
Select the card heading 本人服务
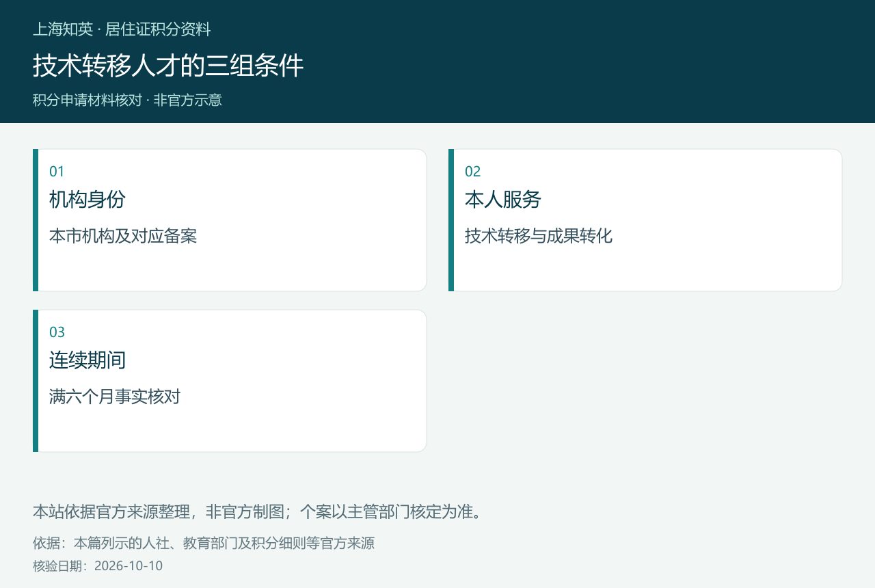tap(503, 200)
